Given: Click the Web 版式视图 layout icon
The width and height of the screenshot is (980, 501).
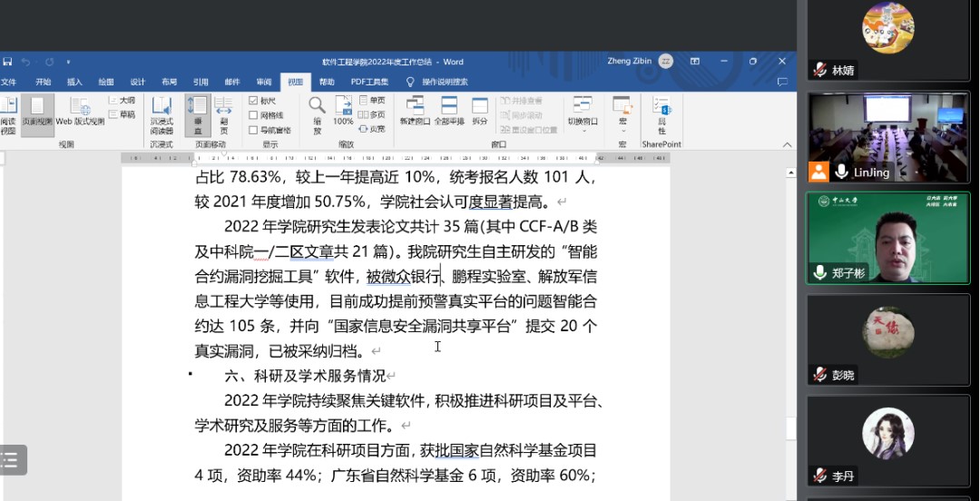Looking at the screenshot, I should click(80, 111).
